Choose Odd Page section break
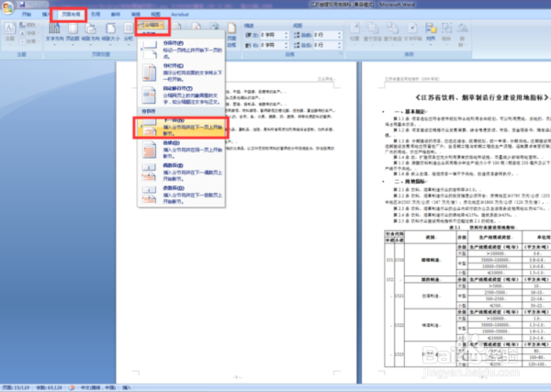The image size is (551, 392). tap(181, 195)
